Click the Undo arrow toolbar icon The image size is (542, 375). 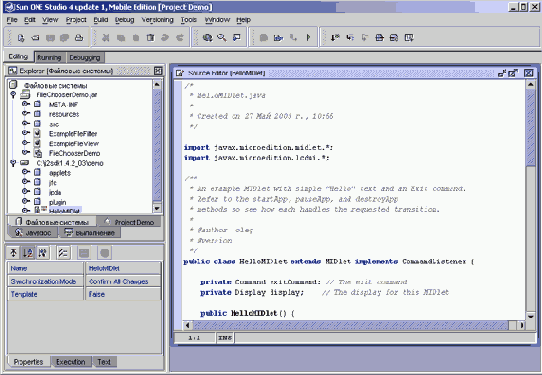165,38
